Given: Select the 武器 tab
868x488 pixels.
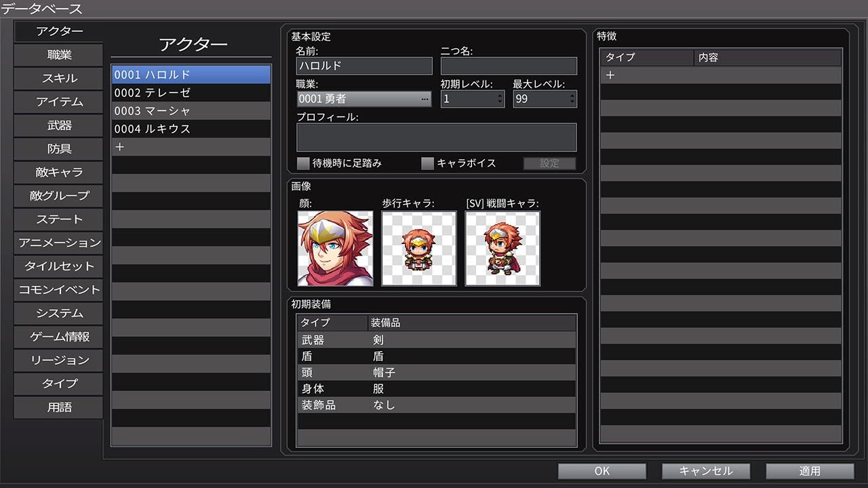Looking at the screenshot, I should tap(60, 125).
